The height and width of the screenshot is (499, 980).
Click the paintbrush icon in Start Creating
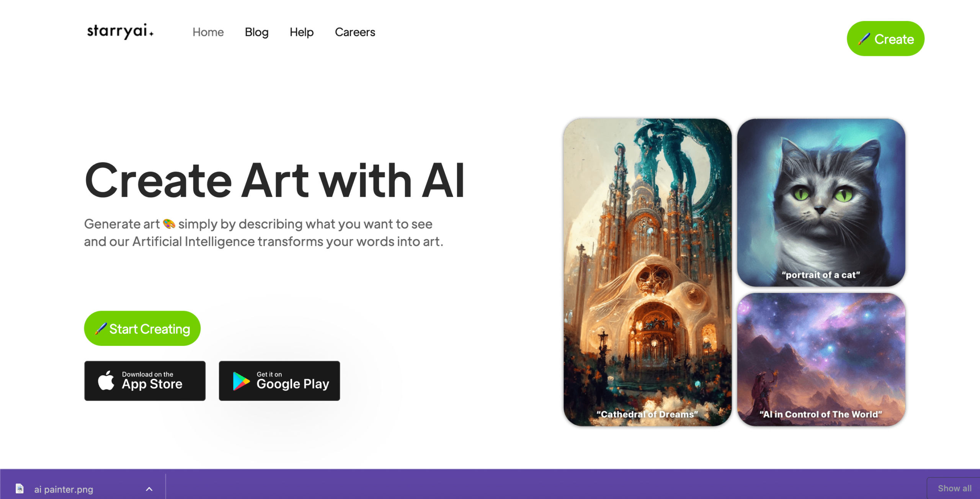[101, 329]
